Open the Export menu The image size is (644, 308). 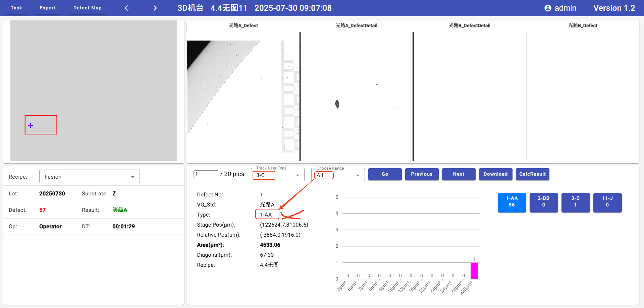click(x=48, y=8)
